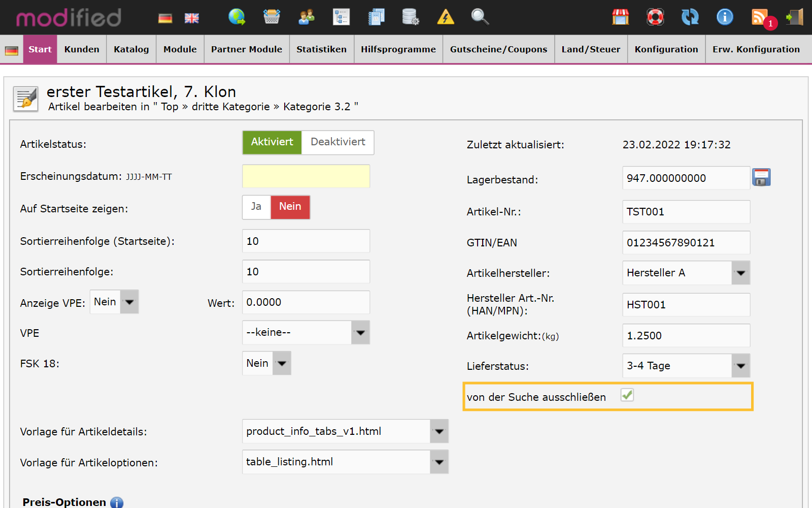
Task: Click the door logout icon
Action: (795, 17)
